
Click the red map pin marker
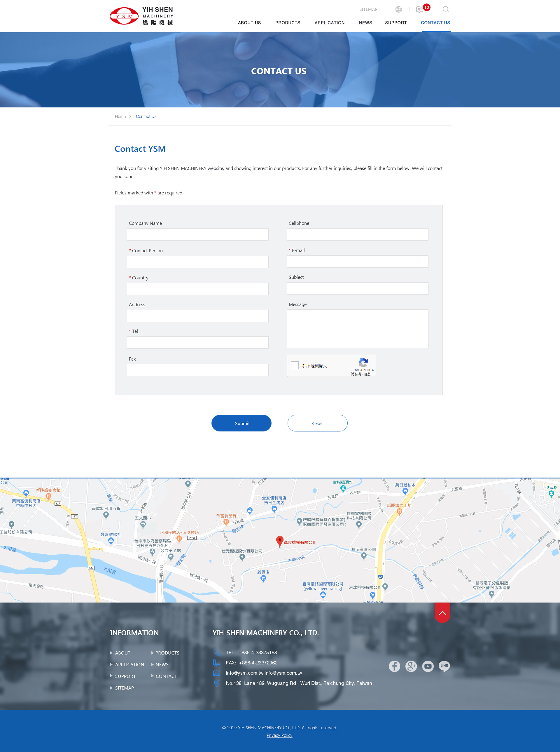(280, 541)
